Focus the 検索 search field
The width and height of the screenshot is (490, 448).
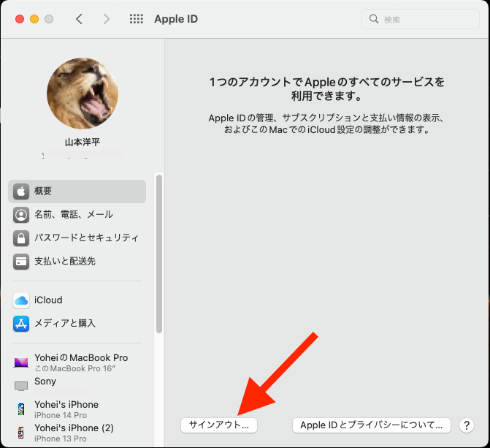pos(421,19)
